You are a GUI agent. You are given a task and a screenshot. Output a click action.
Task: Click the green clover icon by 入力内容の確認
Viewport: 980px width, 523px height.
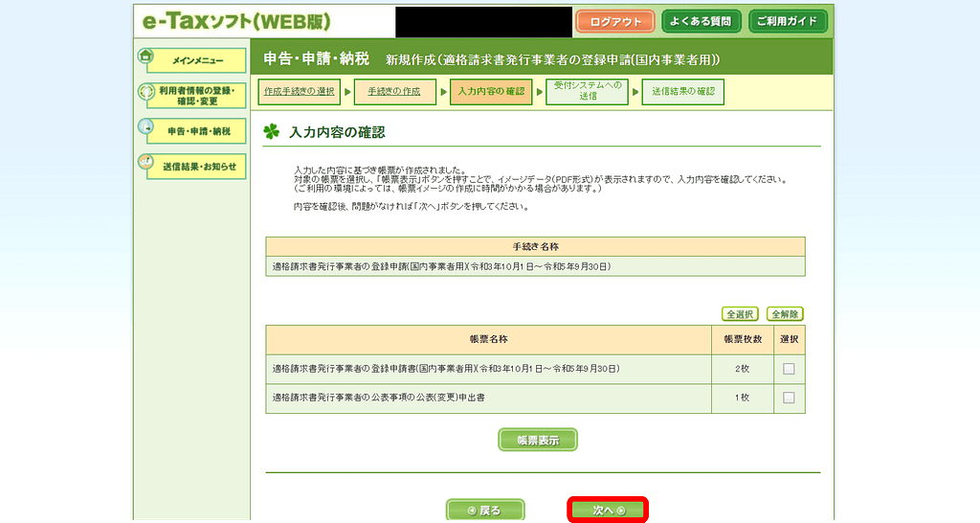[x=272, y=132]
